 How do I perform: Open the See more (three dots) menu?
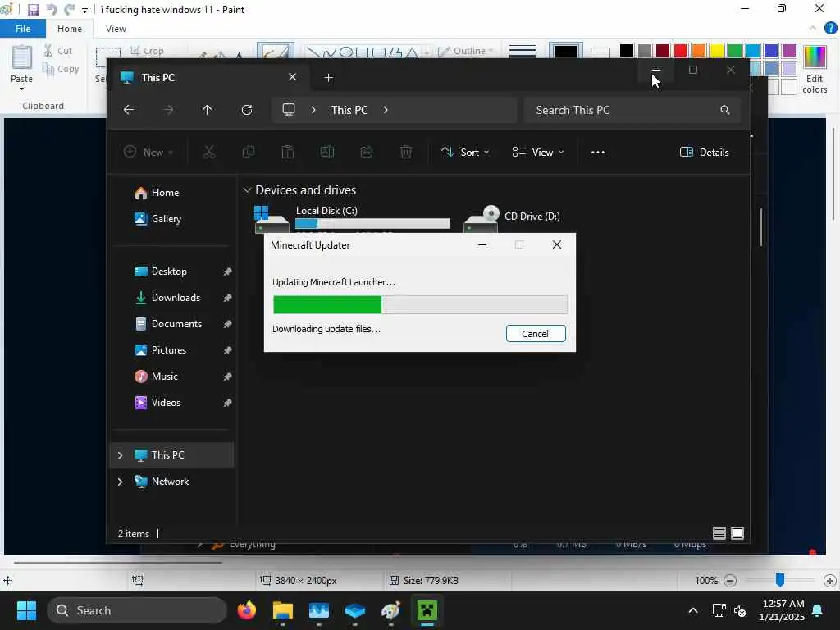pyautogui.click(x=598, y=153)
